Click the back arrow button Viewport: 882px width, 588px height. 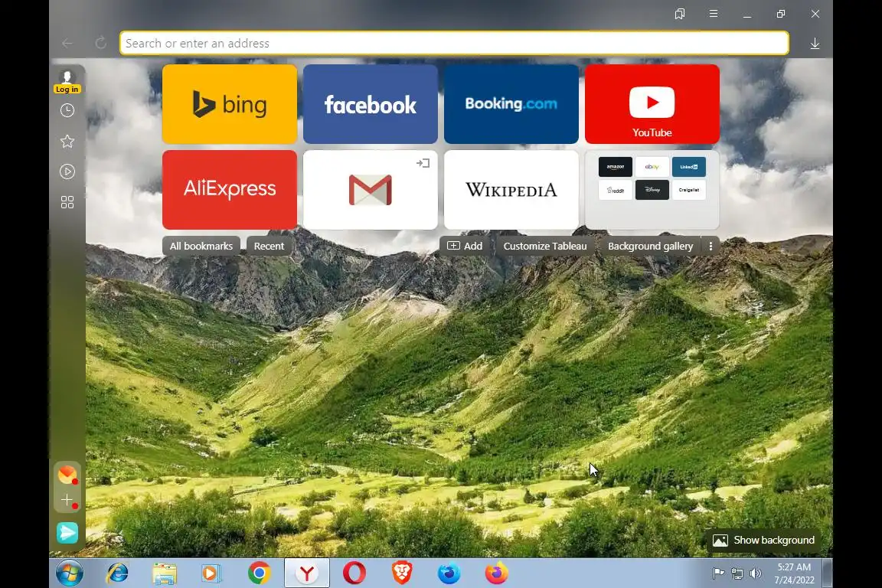[67, 44]
